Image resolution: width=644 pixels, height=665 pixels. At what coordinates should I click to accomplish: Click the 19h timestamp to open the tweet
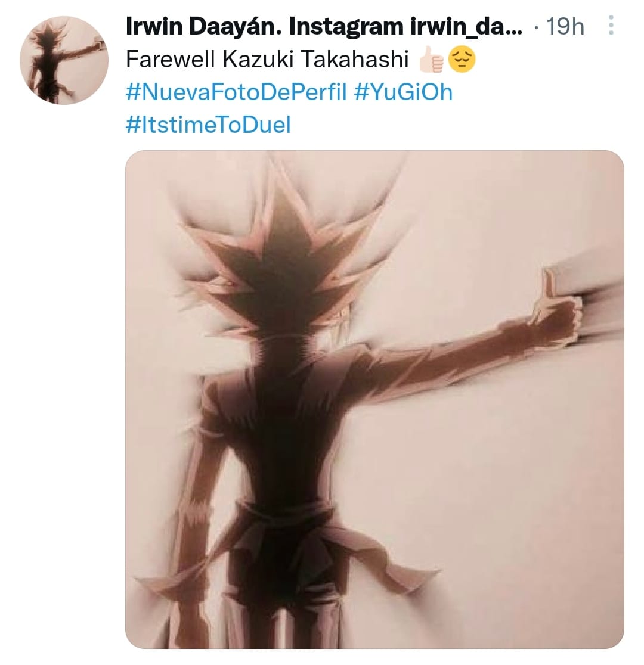tap(565, 26)
